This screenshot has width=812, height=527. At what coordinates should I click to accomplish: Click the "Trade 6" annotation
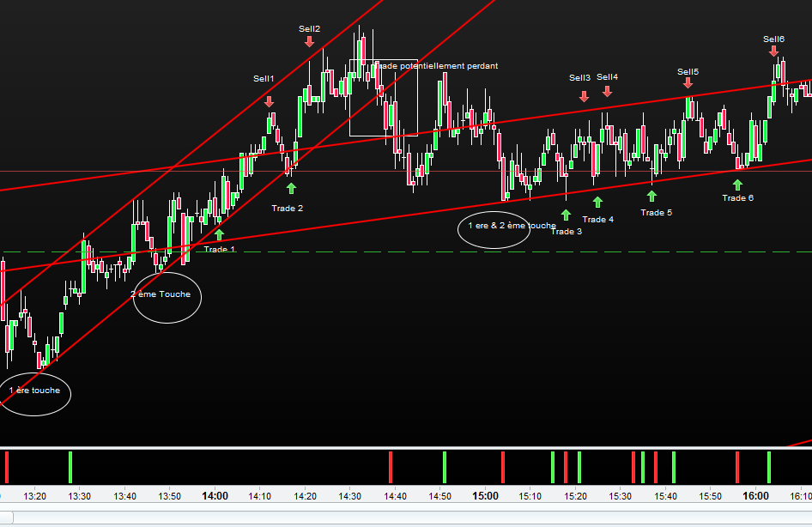point(738,198)
